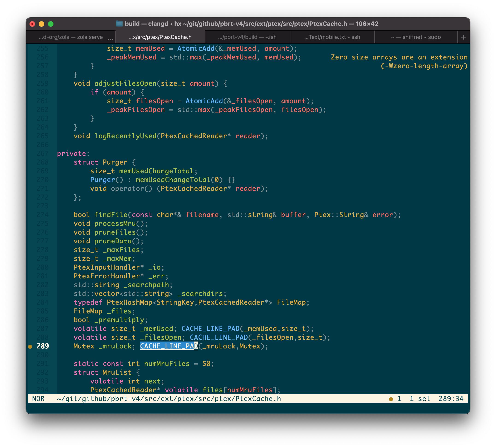
Task: Click the 289:34 cursor position
Action: point(451,398)
